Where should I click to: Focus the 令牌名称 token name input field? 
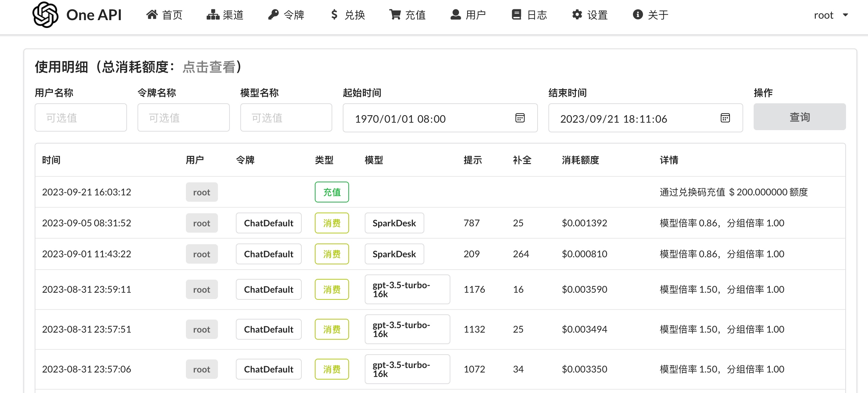tap(184, 118)
